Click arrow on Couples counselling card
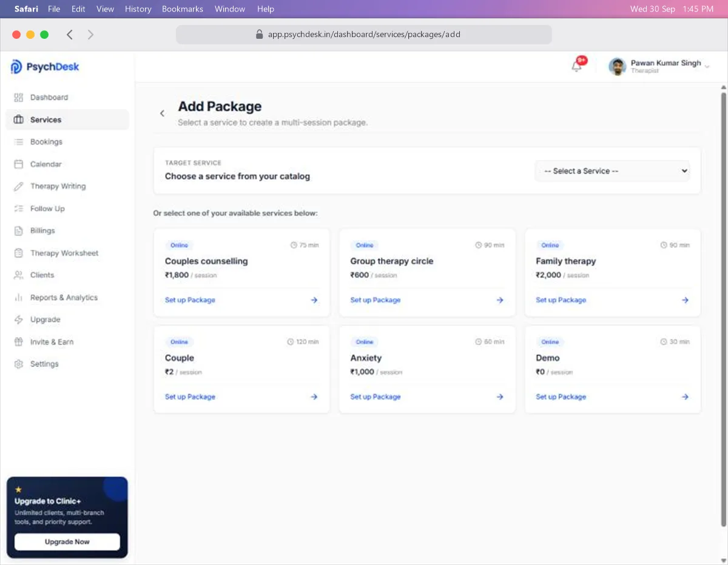Screen dimensions: 728x565 click(314, 300)
